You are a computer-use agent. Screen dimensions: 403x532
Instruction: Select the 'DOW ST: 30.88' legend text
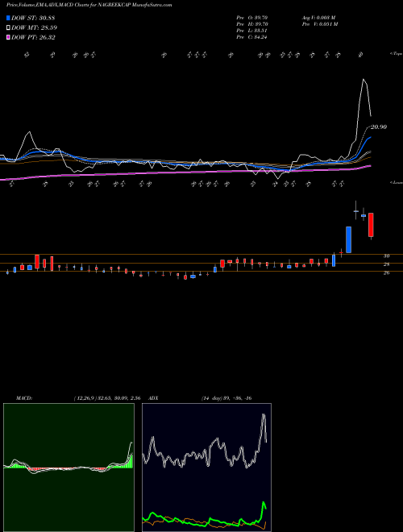tap(33, 18)
